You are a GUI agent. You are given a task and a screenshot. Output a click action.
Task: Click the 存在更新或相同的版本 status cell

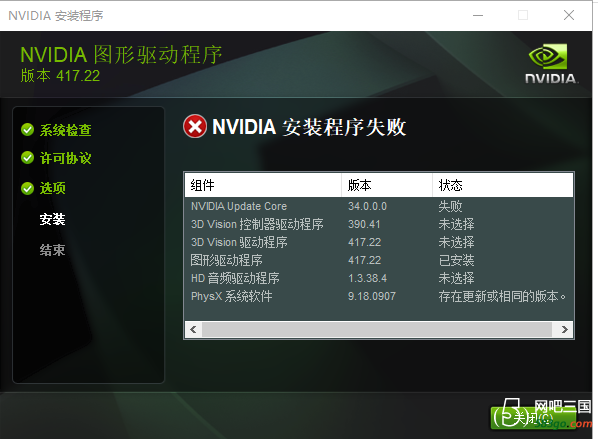point(502,296)
